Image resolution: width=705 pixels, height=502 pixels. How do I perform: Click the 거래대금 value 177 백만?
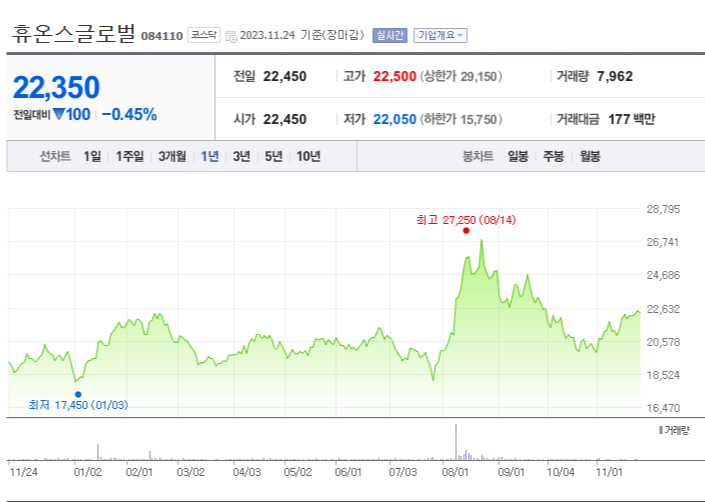(x=631, y=119)
